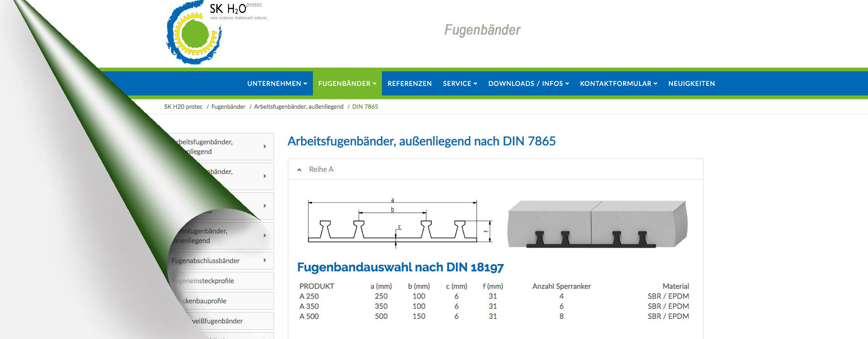Expand the Fugenabschlussbänder sidebar arrow
Viewport: 868px width, 339px height.
(x=265, y=260)
